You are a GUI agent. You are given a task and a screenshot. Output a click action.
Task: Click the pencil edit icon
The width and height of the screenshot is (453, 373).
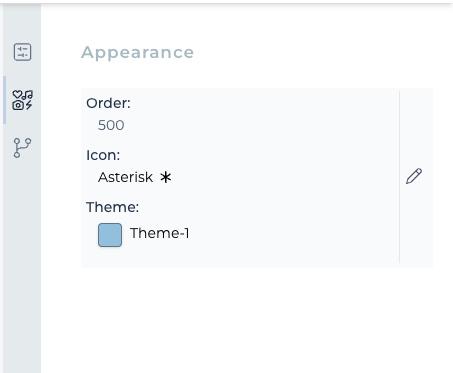414,176
